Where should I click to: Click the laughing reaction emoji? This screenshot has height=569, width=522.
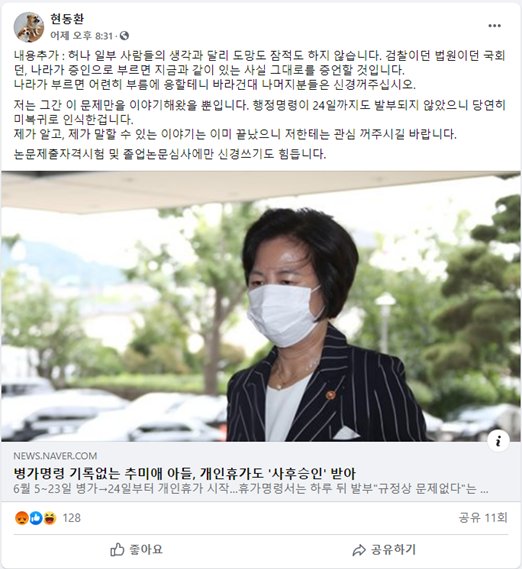50,518
